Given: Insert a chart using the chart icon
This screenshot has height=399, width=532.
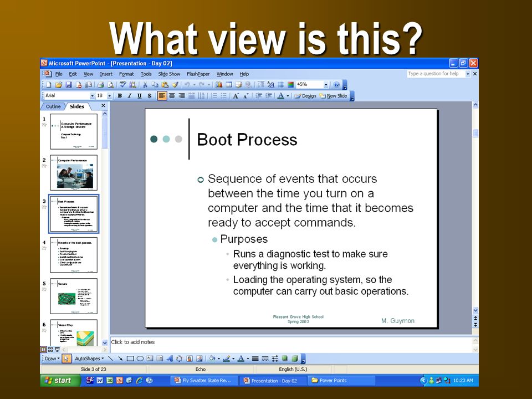Looking at the screenshot, I should [x=219, y=84].
